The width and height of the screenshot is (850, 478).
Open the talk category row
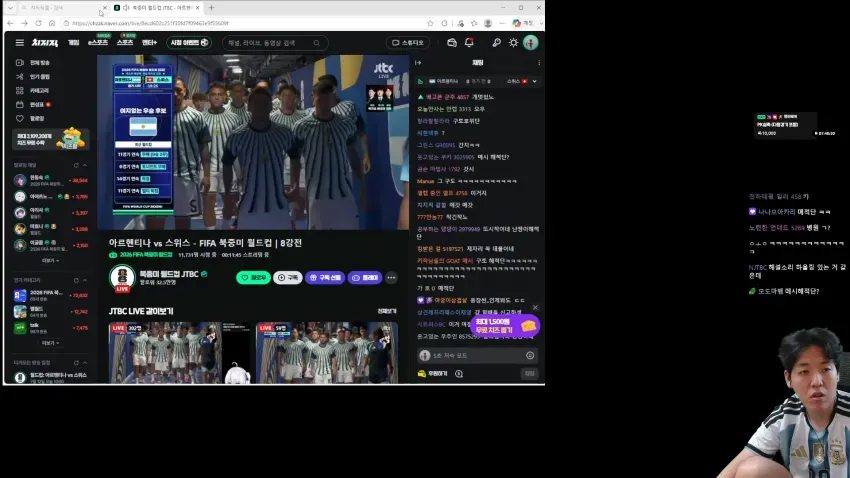coord(50,328)
